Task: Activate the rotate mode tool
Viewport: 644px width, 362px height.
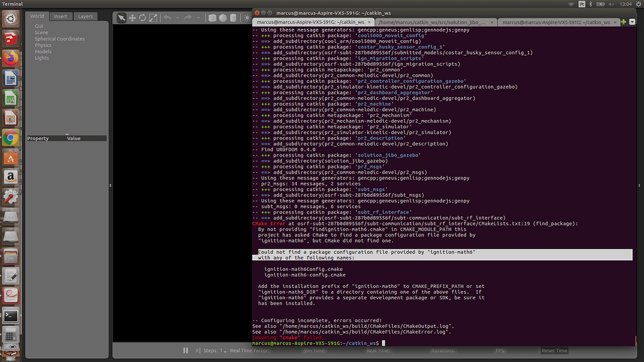Action: click(143, 18)
